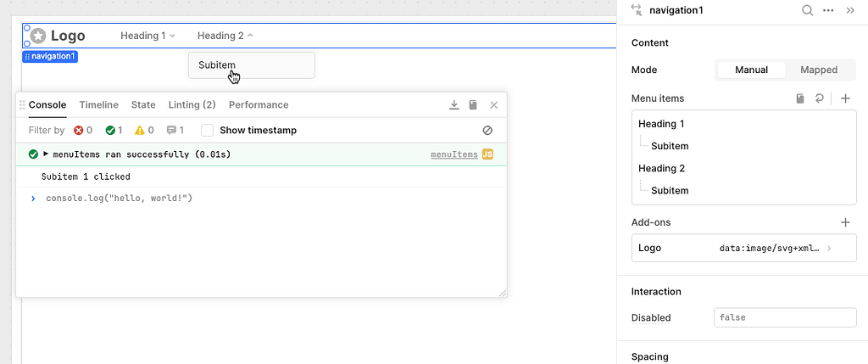This screenshot has height=364, width=868.
Task: Open the Timeline tab
Action: point(99,105)
